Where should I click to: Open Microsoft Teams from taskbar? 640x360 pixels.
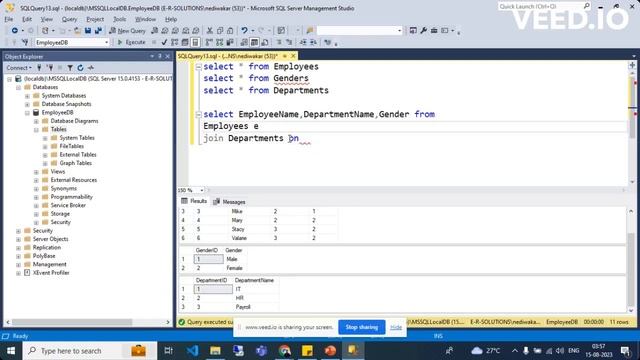[261, 351]
